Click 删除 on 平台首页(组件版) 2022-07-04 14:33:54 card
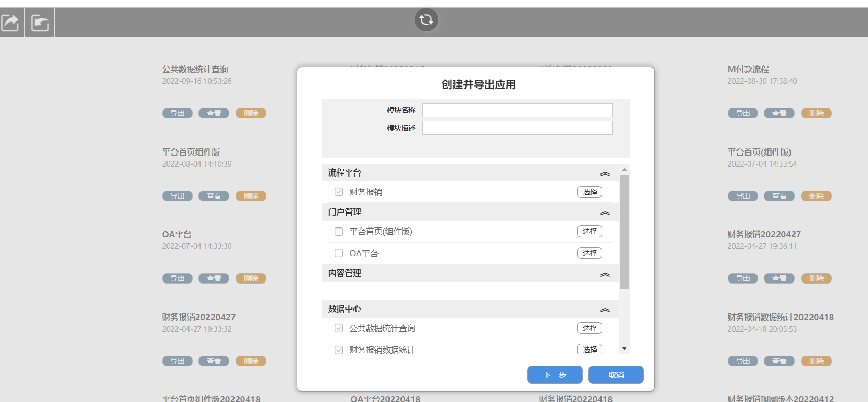Image resolution: width=868 pixels, height=402 pixels. (816, 196)
